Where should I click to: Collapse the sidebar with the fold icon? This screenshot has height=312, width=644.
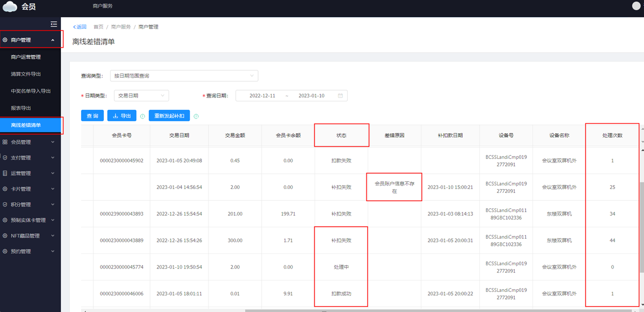tap(54, 24)
